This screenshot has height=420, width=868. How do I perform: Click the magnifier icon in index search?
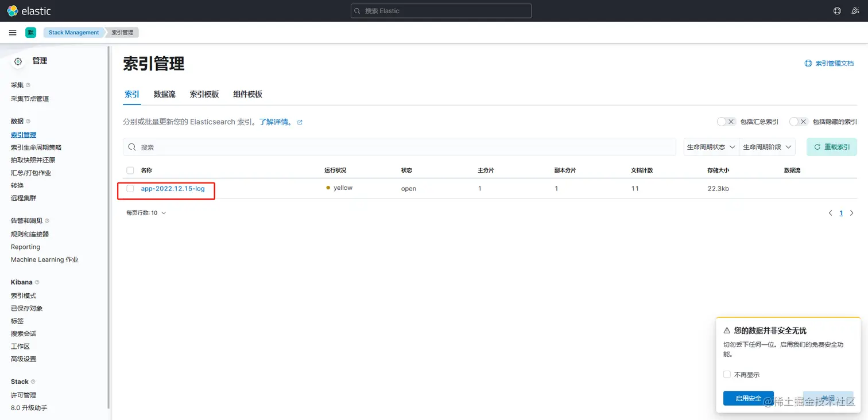click(x=132, y=147)
